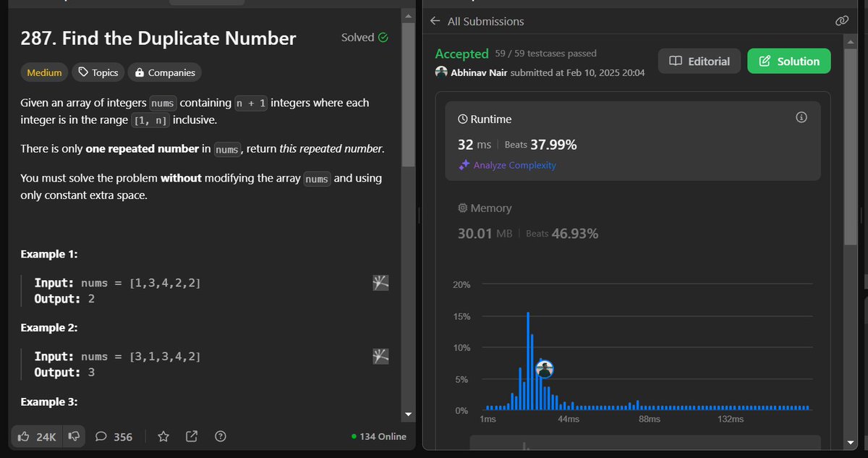Click the '44ms' axis label on the chart
The height and width of the screenshot is (458, 868).
(x=569, y=420)
